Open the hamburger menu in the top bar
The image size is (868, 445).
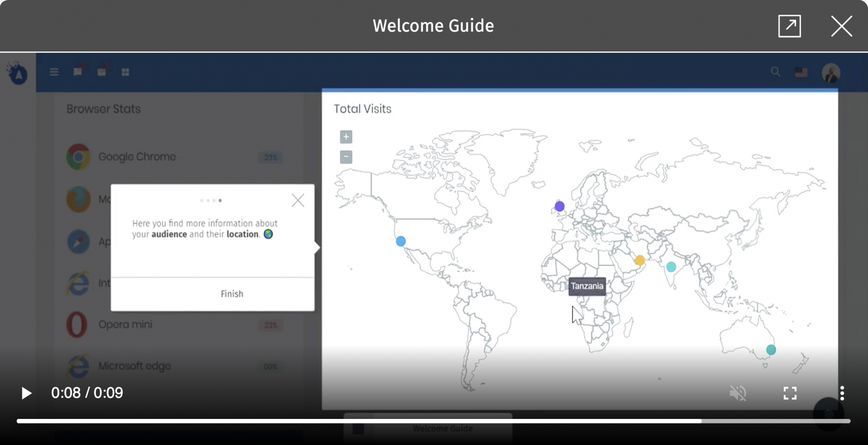tap(54, 72)
